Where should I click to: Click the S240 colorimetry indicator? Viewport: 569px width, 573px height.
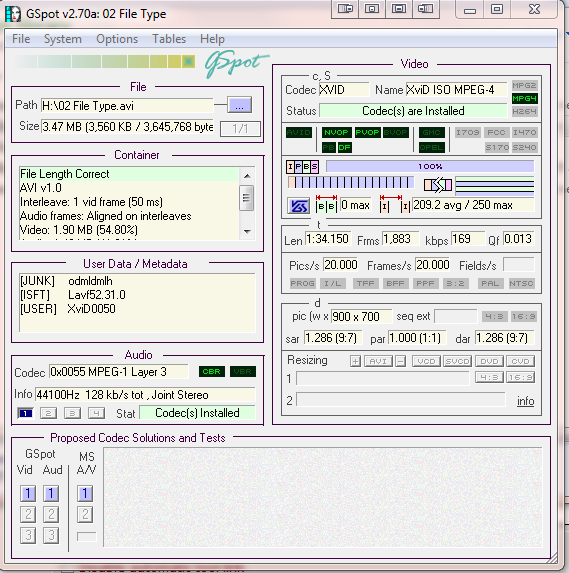[524, 148]
